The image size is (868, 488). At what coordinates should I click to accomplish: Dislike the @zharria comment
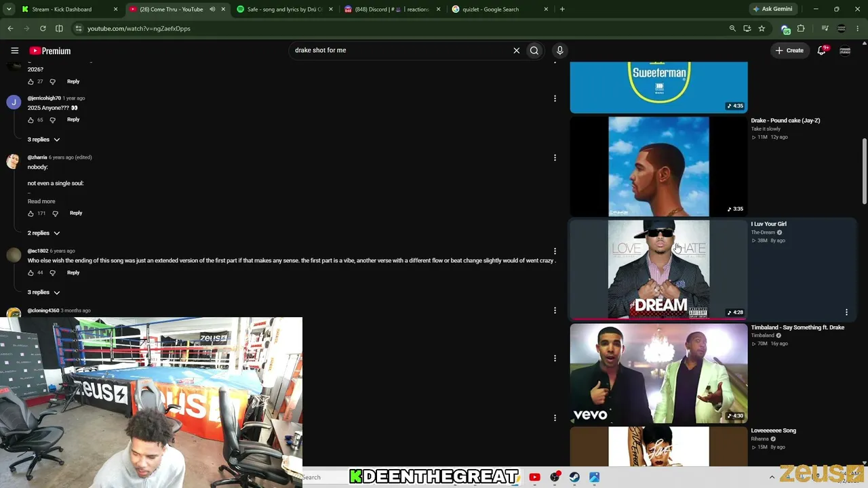55,213
